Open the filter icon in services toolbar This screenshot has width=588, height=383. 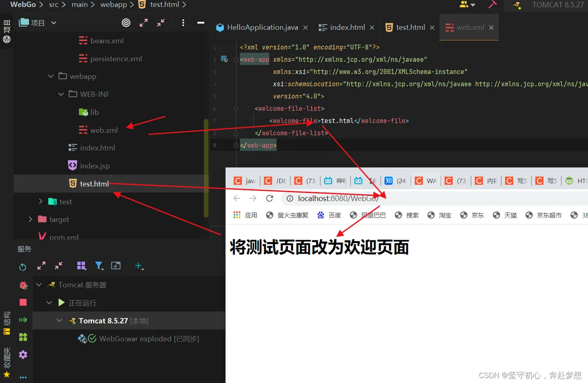tap(99, 266)
